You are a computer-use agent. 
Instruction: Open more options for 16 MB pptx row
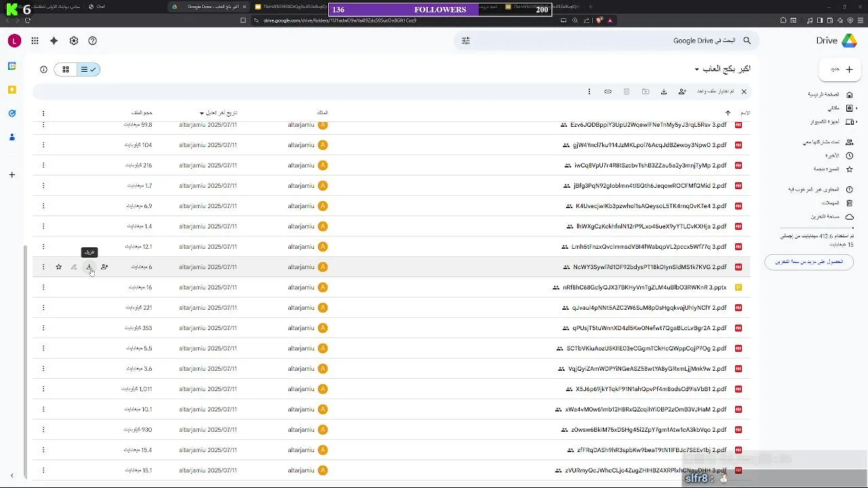[x=43, y=287]
